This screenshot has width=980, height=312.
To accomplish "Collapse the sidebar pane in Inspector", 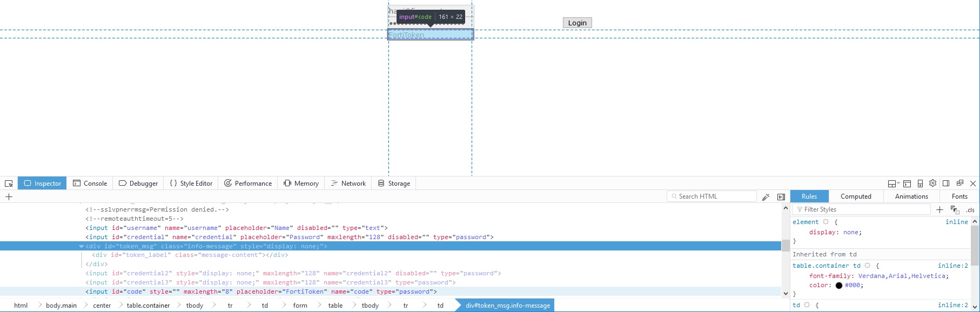I will tap(781, 197).
